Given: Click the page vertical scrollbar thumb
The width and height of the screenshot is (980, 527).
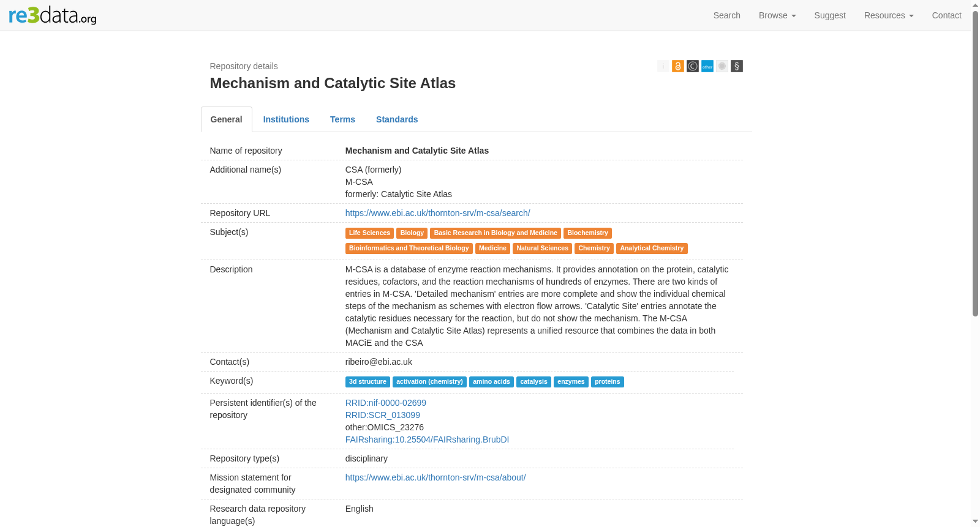Looking at the screenshot, I should click(976, 162).
